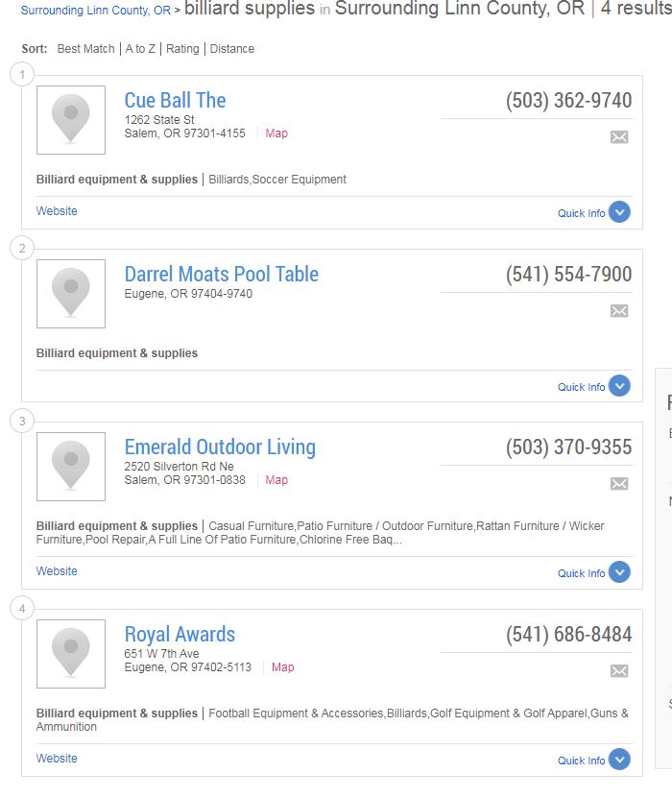Open the Website link for Cue Ball The
Screen dimensions: 672x798
tap(57, 210)
